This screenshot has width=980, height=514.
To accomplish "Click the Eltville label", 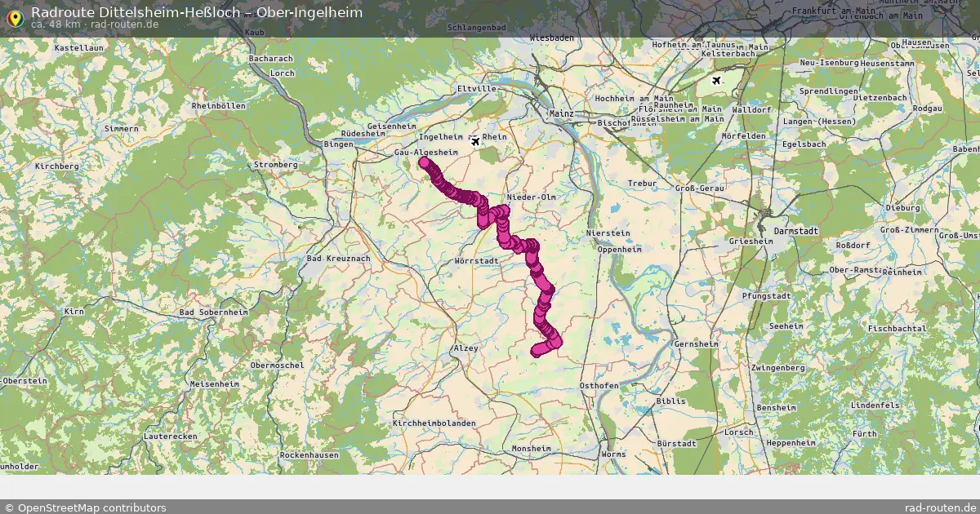I will tap(478, 88).
